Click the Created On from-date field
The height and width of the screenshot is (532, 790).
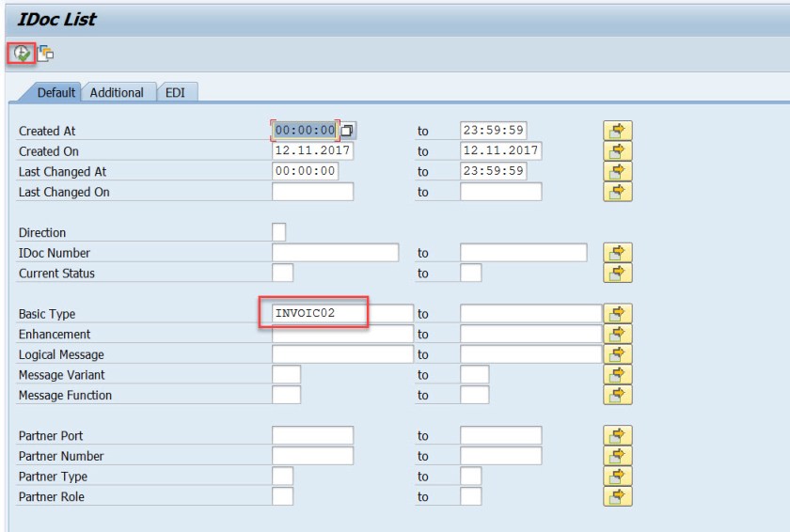coord(313,150)
